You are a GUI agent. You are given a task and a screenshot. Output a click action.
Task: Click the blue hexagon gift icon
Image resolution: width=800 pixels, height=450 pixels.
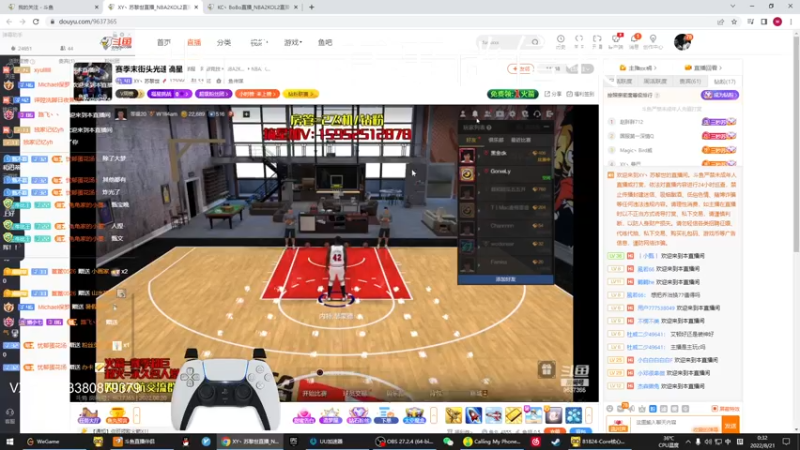[573, 415]
